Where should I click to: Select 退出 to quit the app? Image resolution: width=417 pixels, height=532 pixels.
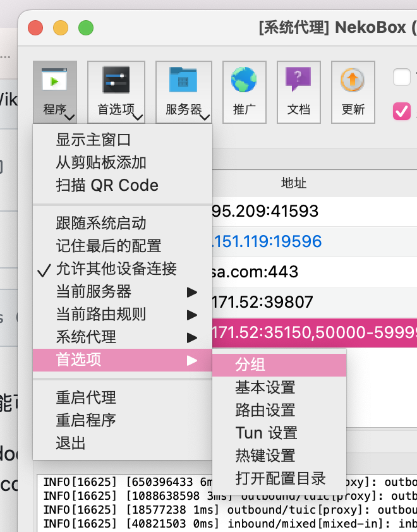pyautogui.click(x=71, y=443)
